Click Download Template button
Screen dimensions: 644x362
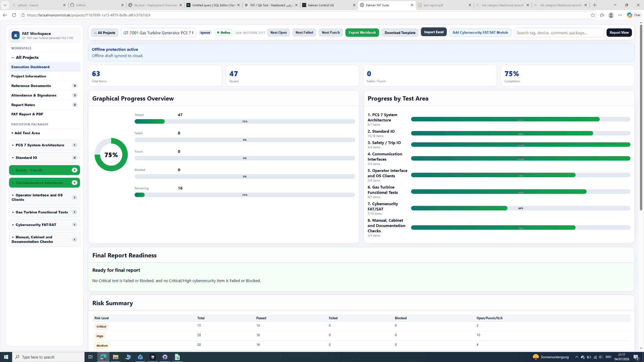click(400, 33)
